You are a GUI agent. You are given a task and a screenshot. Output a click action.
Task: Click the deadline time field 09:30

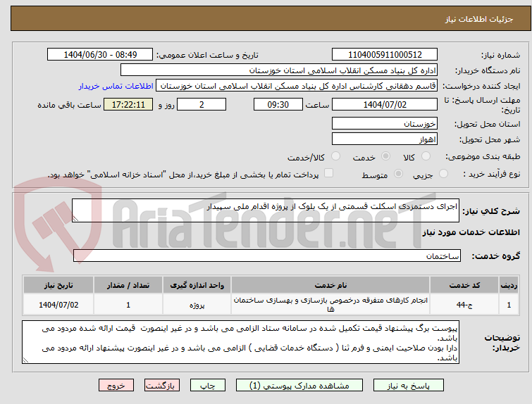click(278, 104)
